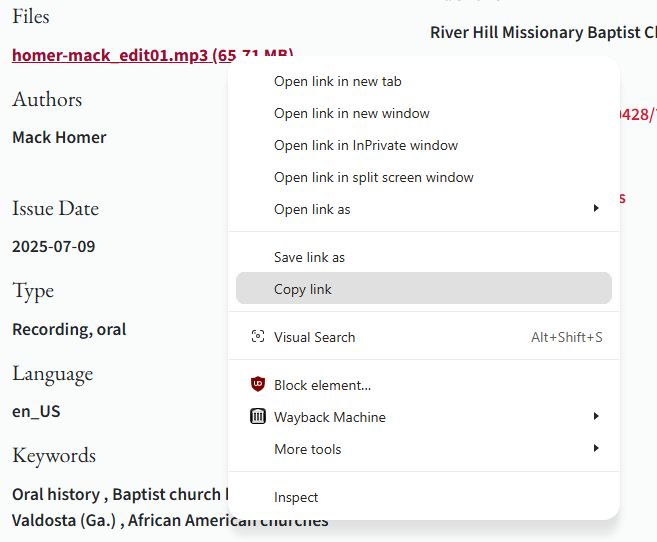The width and height of the screenshot is (657, 542).
Task: Click the en_US language value
Action: tap(36, 411)
